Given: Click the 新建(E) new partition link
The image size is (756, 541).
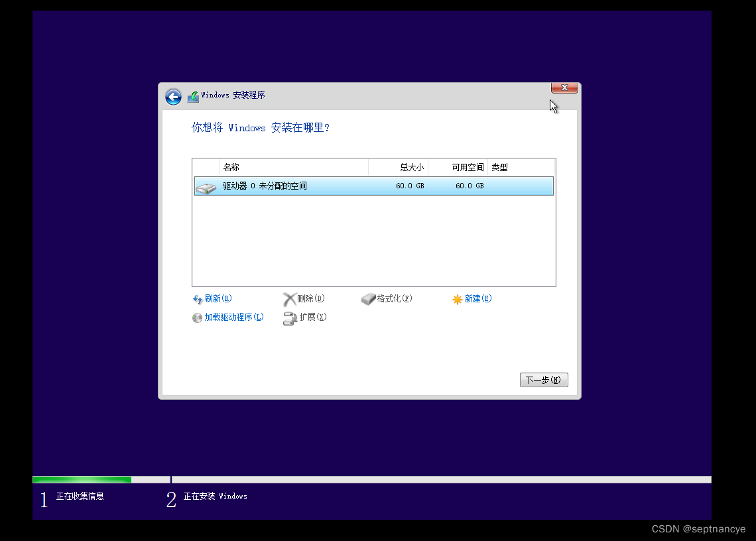Looking at the screenshot, I should click(477, 298).
